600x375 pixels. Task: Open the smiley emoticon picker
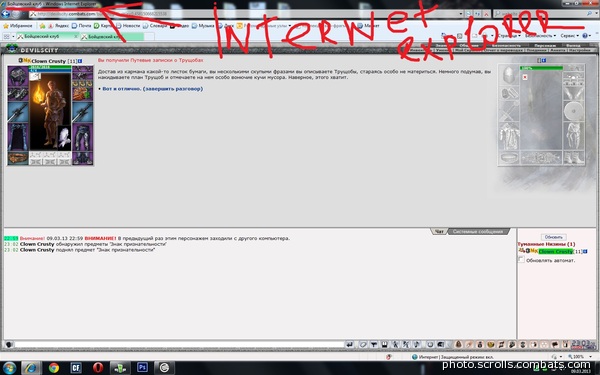430,345
